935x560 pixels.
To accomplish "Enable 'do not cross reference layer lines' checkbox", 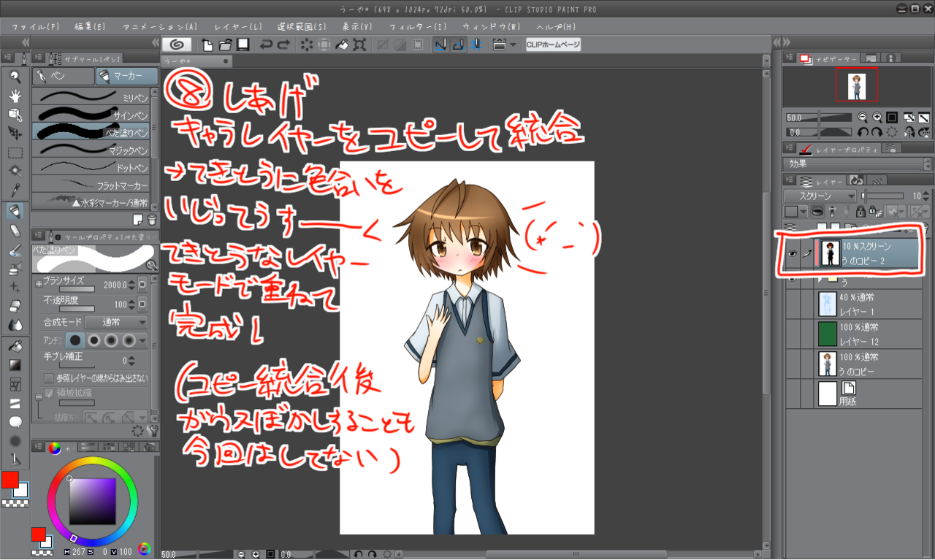I will point(49,378).
